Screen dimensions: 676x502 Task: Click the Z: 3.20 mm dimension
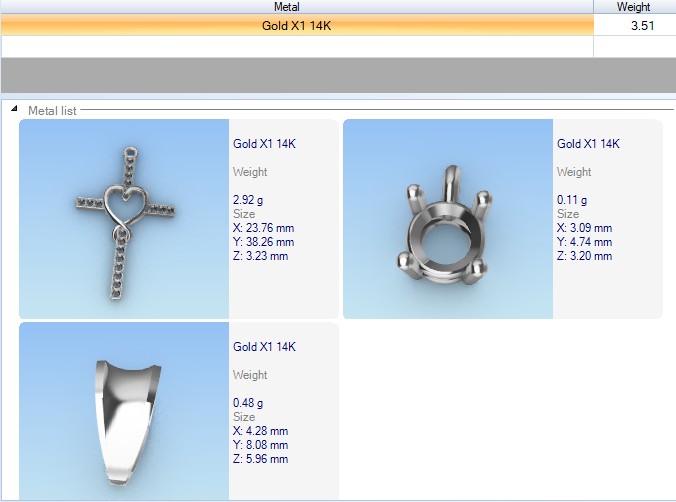[x=584, y=256]
